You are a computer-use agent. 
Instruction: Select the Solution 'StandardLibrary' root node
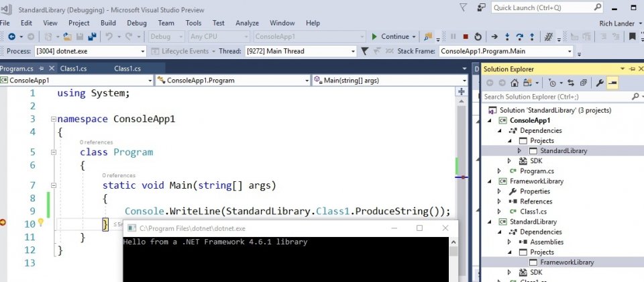click(x=555, y=110)
